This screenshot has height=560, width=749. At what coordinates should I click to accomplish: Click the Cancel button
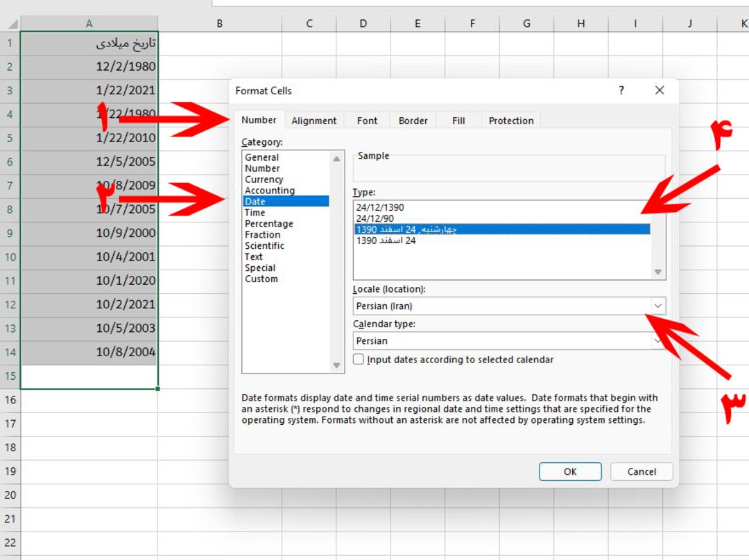pos(642,472)
